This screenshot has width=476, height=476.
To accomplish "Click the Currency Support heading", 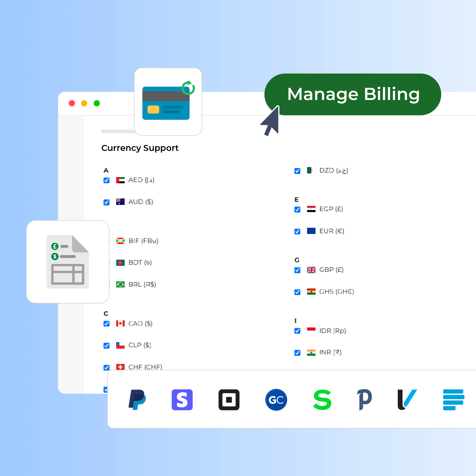I will [x=140, y=148].
